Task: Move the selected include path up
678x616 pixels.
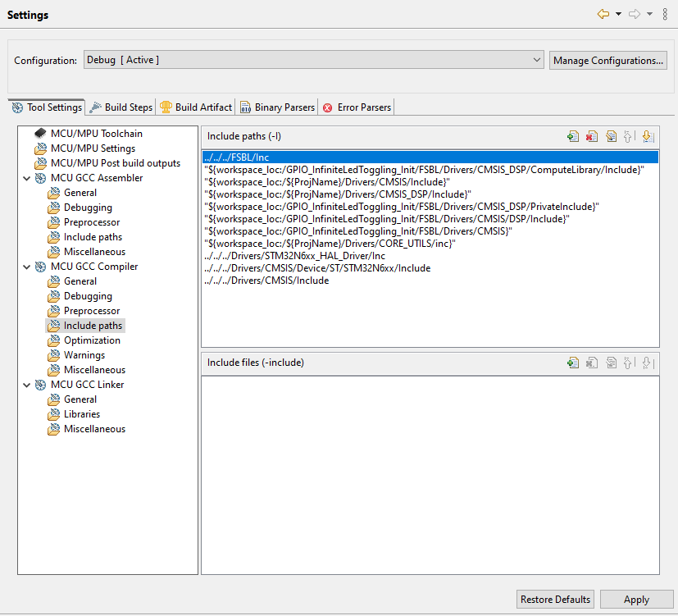Action: point(630,136)
